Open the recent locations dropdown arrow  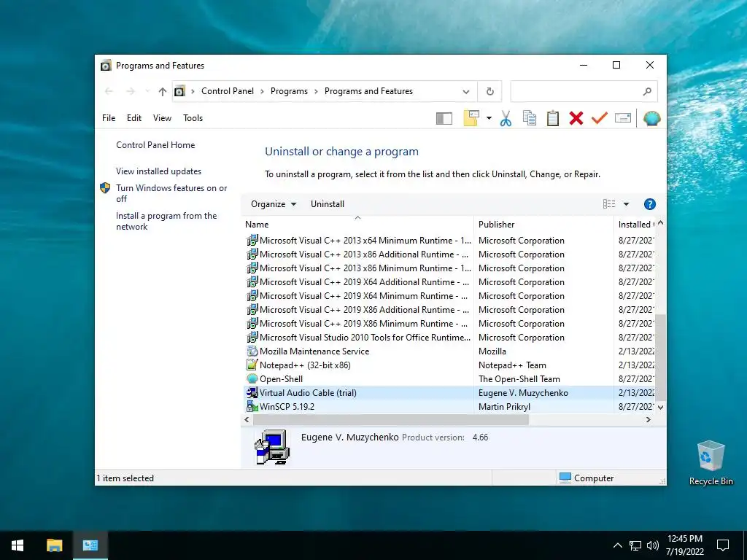pyautogui.click(x=147, y=91)
